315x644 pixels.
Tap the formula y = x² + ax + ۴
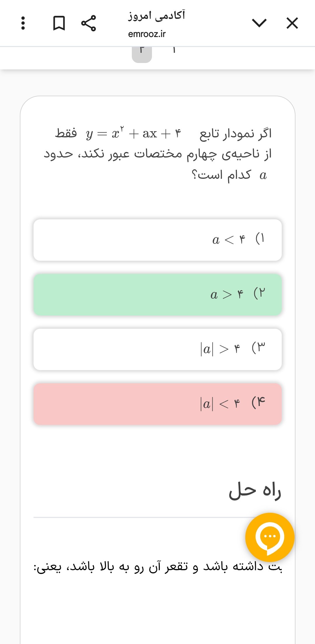134,134
